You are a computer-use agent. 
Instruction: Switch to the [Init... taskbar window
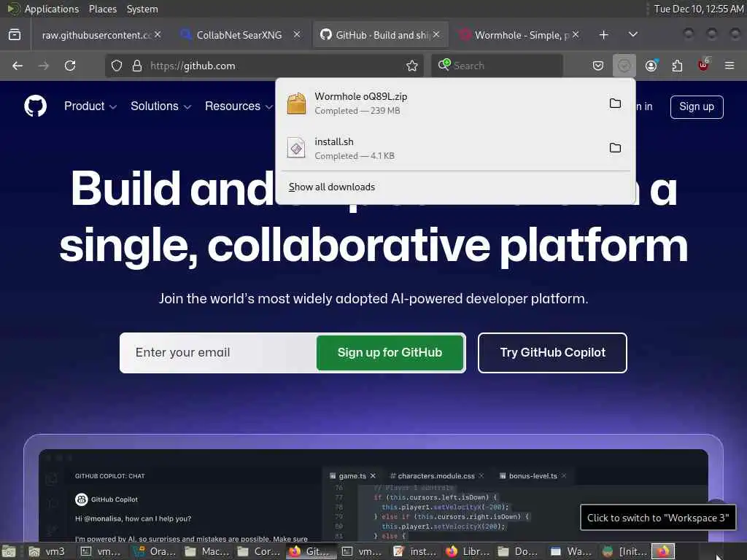click(624, 551)
